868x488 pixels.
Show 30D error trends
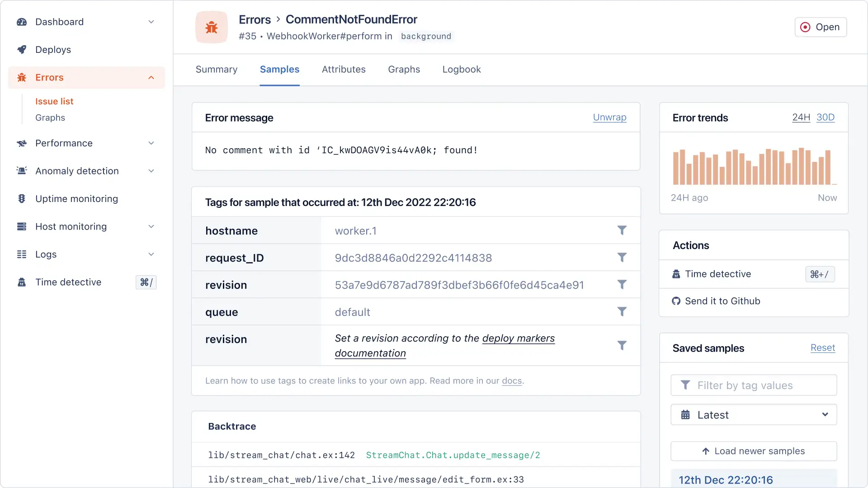[x=826, y=117]
